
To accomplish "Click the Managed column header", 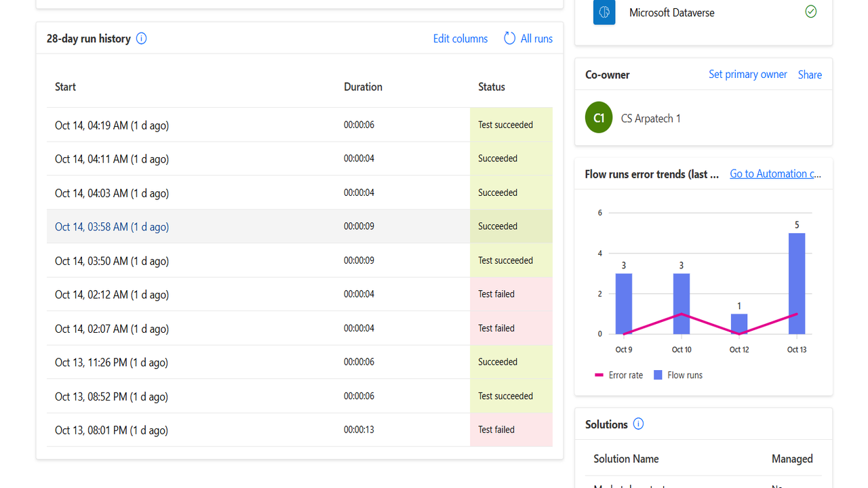I will (x=792, y=459).
